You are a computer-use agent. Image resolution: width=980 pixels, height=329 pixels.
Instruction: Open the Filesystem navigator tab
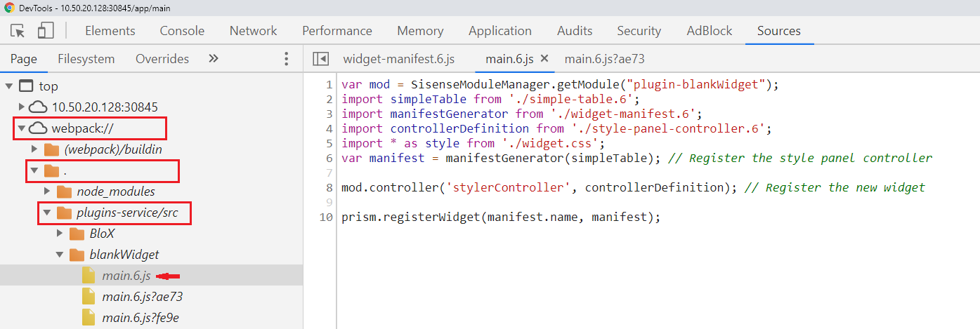pyautogui.click(x=86, y=59)
